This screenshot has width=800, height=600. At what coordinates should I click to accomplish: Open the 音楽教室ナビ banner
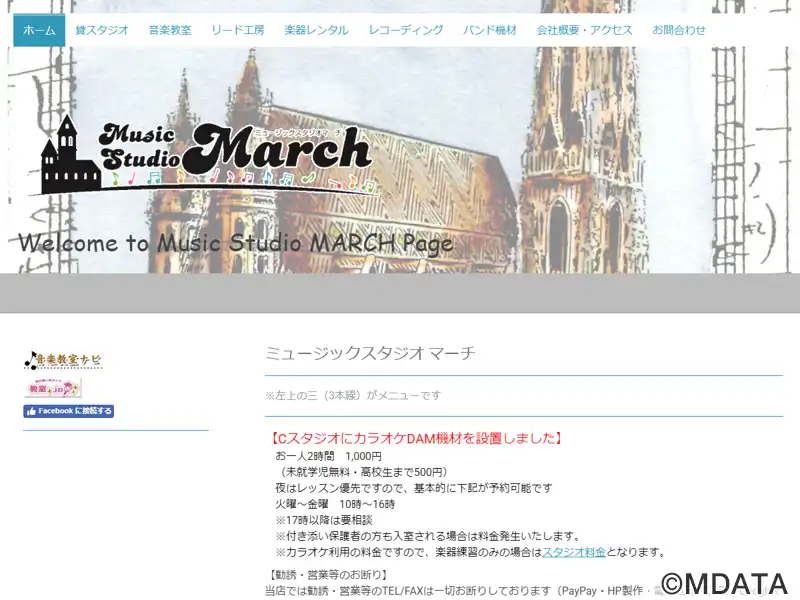63,360
